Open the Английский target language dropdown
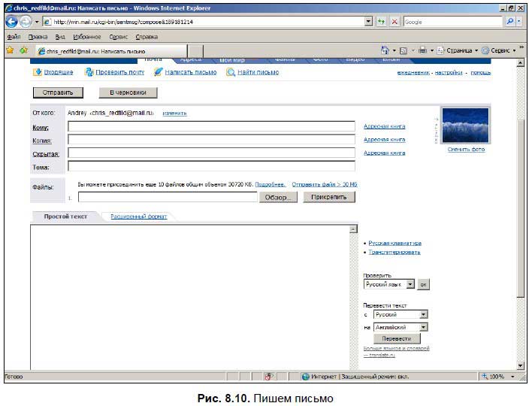 424,327
